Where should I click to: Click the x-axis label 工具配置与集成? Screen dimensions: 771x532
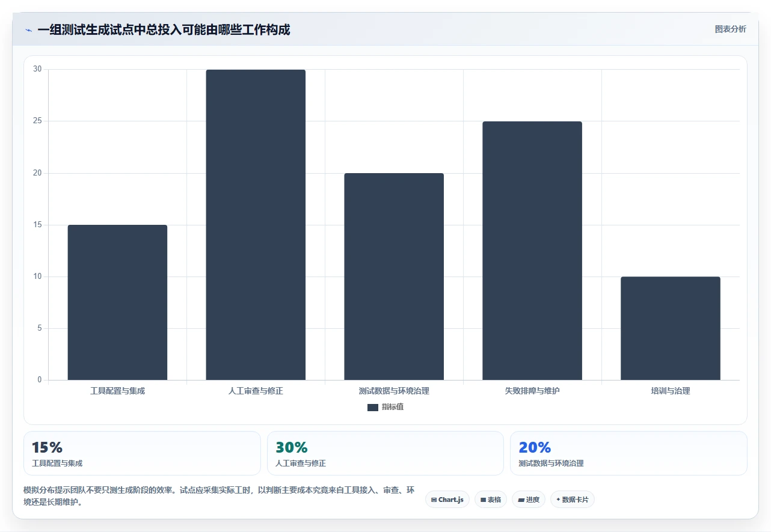(117, 391)
